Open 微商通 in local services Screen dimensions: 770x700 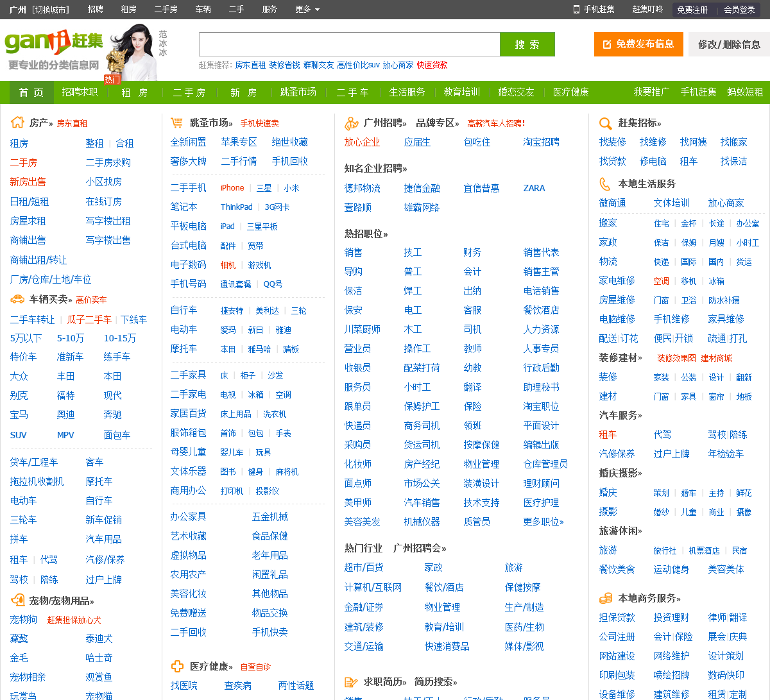[613, 203]
